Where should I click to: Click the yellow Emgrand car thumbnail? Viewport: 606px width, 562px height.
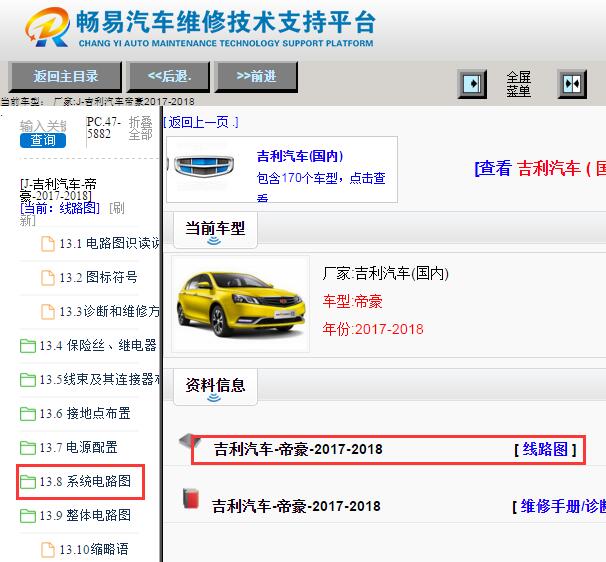coord(240,304)
